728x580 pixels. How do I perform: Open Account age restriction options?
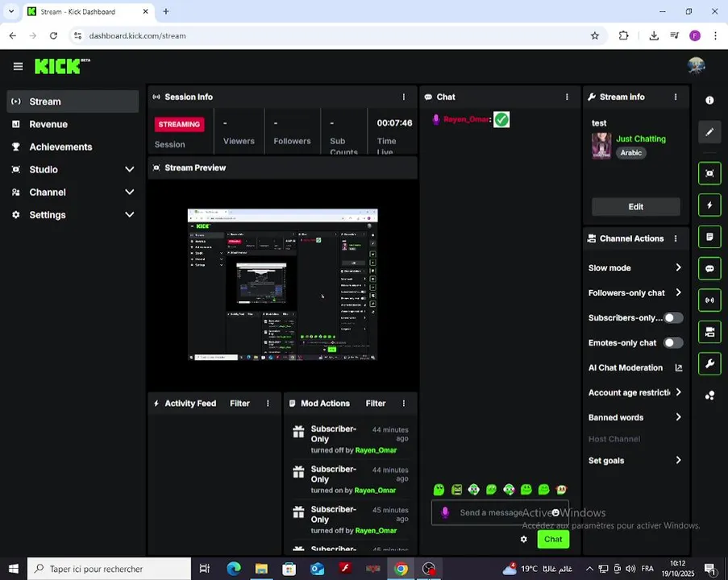[x=634, y=392]
